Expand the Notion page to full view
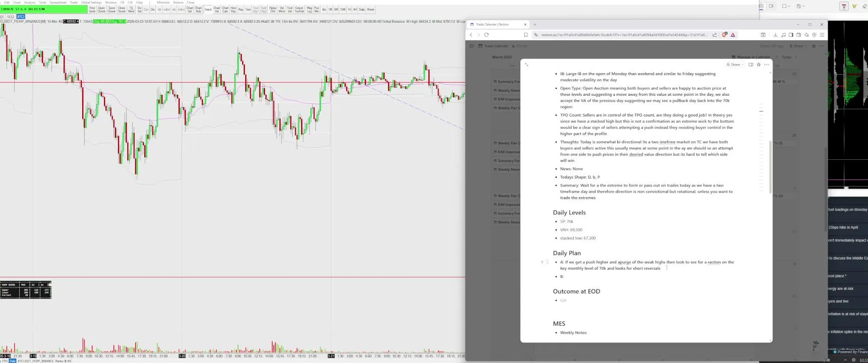 coord(526,65)
